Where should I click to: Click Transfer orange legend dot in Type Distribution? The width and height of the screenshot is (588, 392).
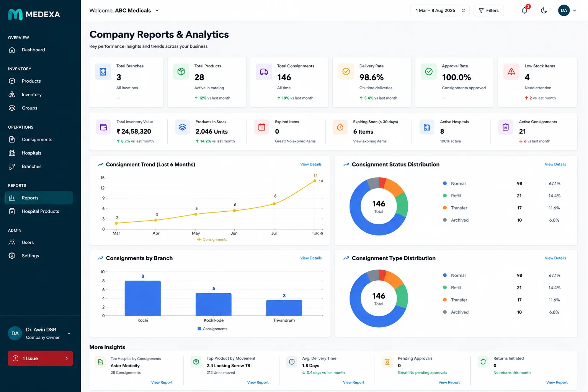(x=445, y=300)
